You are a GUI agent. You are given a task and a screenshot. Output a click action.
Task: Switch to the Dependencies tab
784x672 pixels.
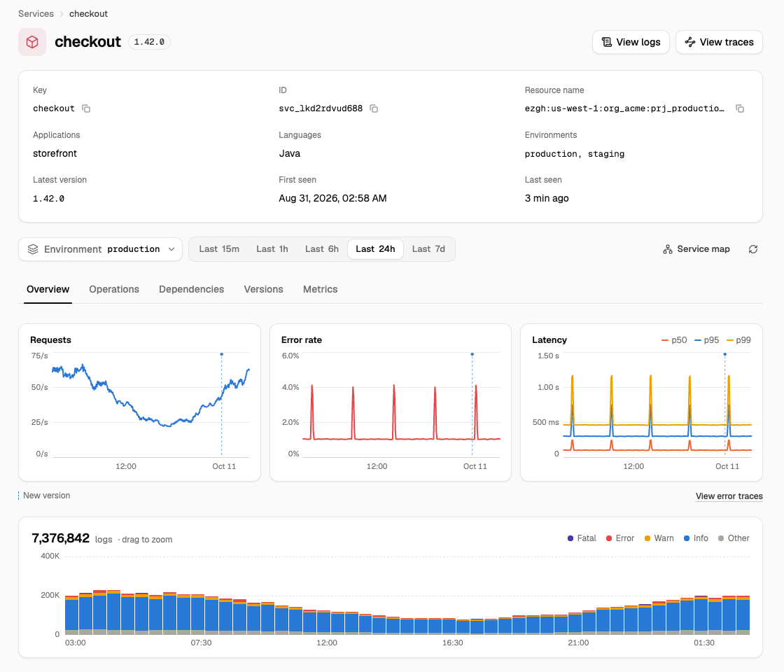[x=192, y=290]
